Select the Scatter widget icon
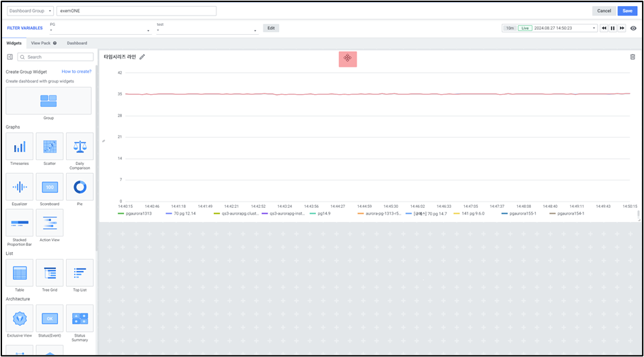 (49, 146)
